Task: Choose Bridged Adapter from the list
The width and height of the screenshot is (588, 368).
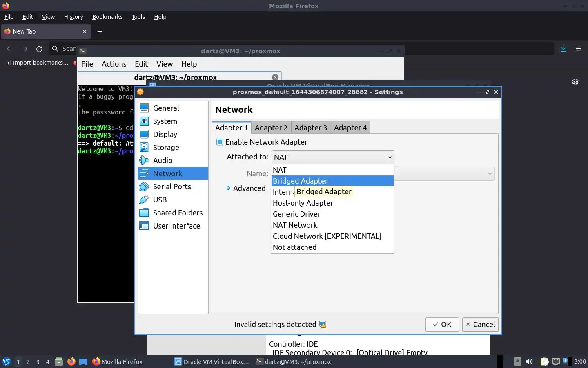Action: [332, 181]
